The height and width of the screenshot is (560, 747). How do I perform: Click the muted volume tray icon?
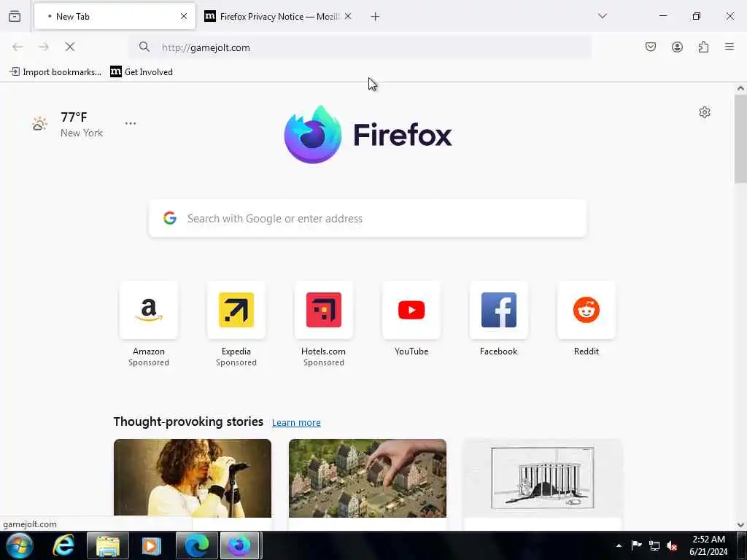click(672, 545)
